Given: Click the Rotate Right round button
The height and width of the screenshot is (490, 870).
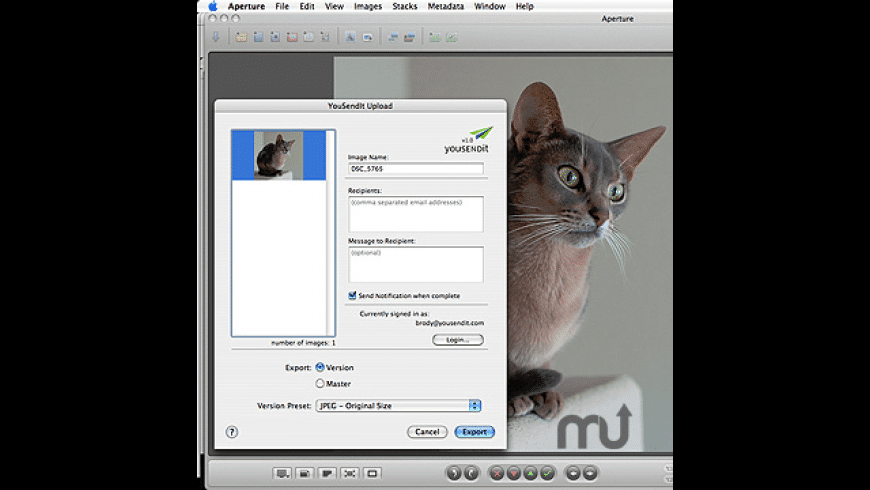Looking at the screenshot, I should [471, 473].
